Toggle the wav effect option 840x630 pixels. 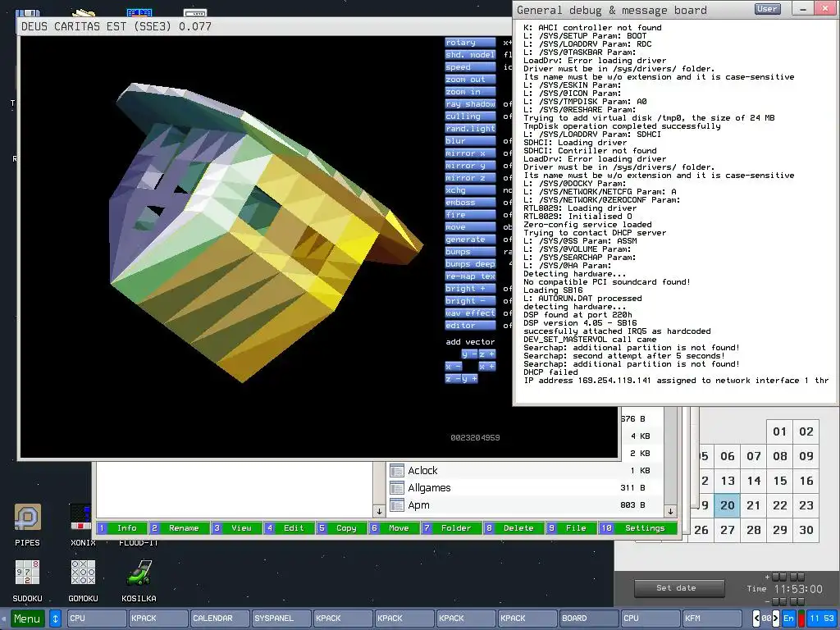click(470, 313)
